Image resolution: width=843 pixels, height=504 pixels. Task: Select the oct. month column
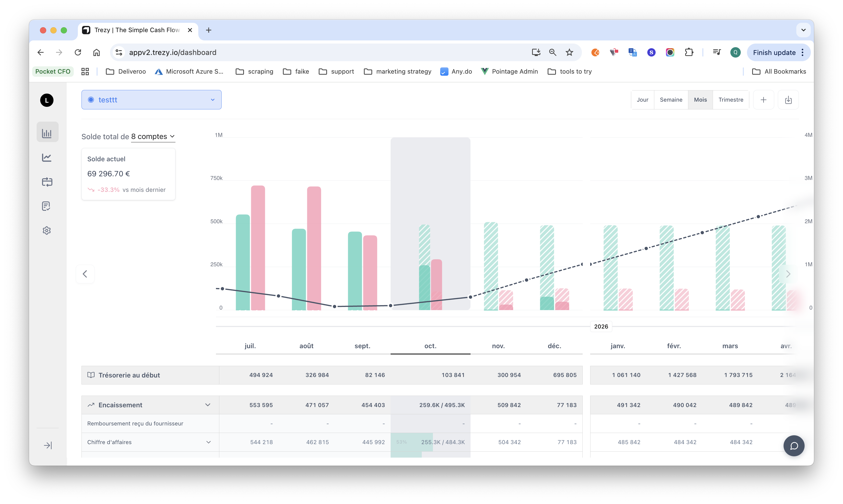(430, 346)
